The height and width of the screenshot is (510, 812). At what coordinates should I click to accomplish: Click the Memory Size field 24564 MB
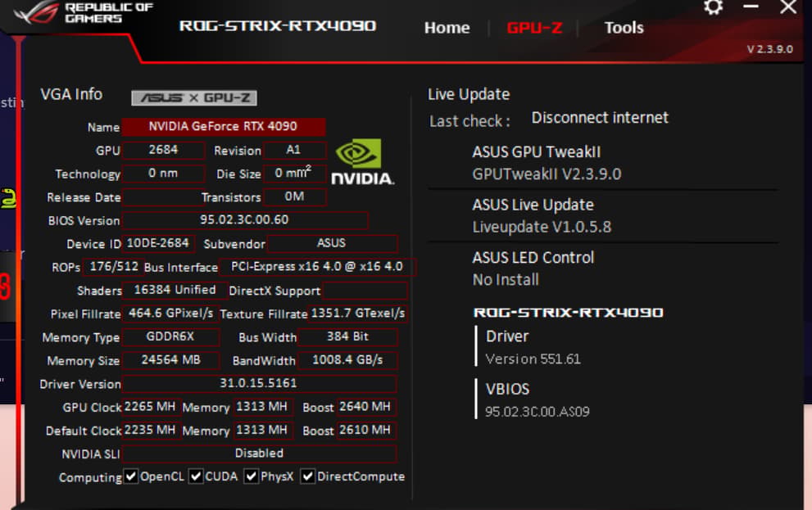click(x=171, y=360)
